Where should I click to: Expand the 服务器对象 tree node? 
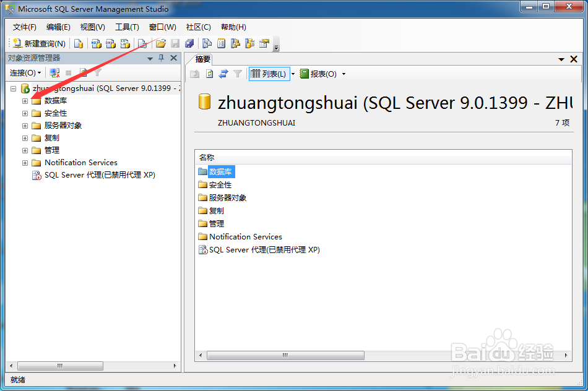point(25,126)
